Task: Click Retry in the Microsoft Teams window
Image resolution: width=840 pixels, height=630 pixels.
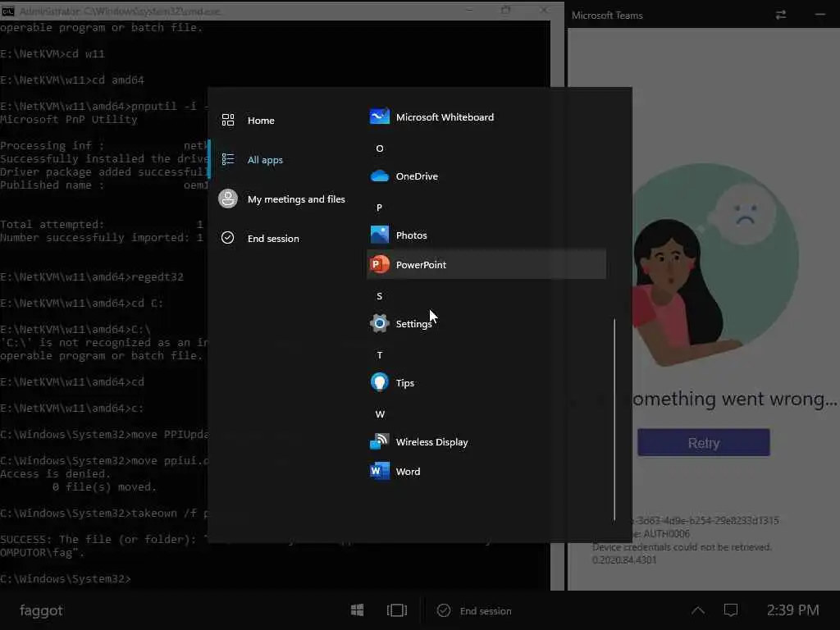Action: [x=703, y=442]
